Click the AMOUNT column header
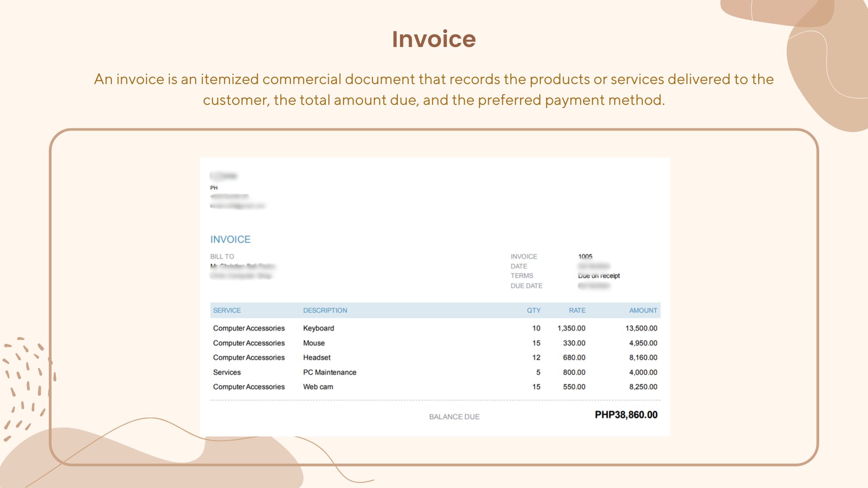Viewport: 868px width, 488px height. (x=643, y=310)
